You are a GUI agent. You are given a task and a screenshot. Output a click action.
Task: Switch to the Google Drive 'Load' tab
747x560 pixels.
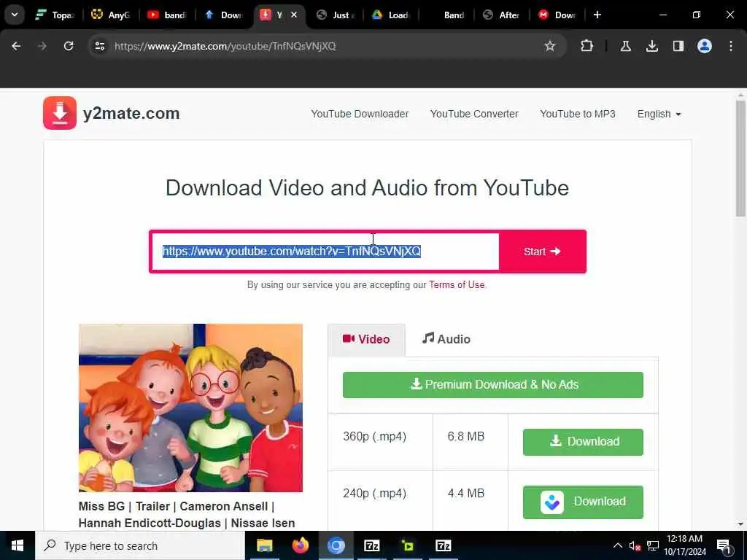tap(391, 15)
